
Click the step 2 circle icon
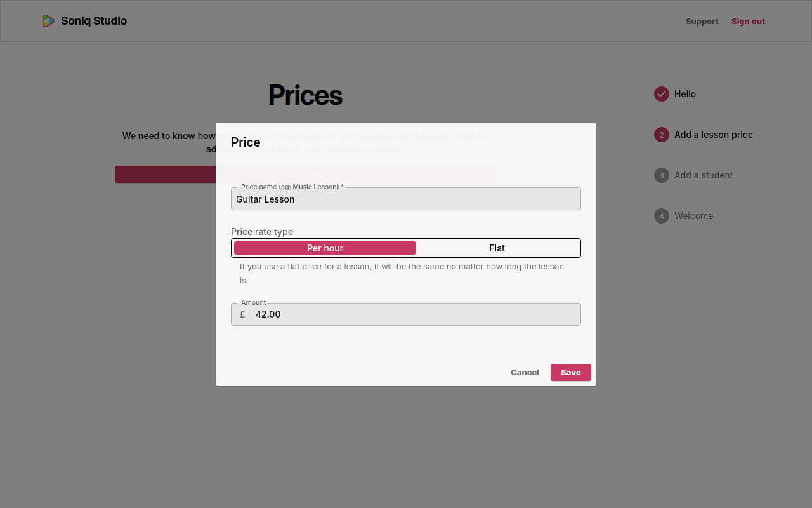tap(662, 135)
